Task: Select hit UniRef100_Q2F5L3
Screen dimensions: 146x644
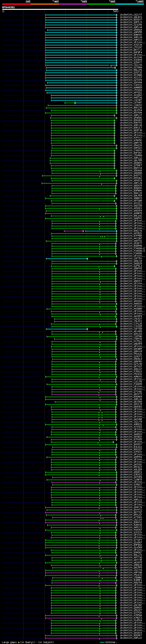Action: point(131,266)
